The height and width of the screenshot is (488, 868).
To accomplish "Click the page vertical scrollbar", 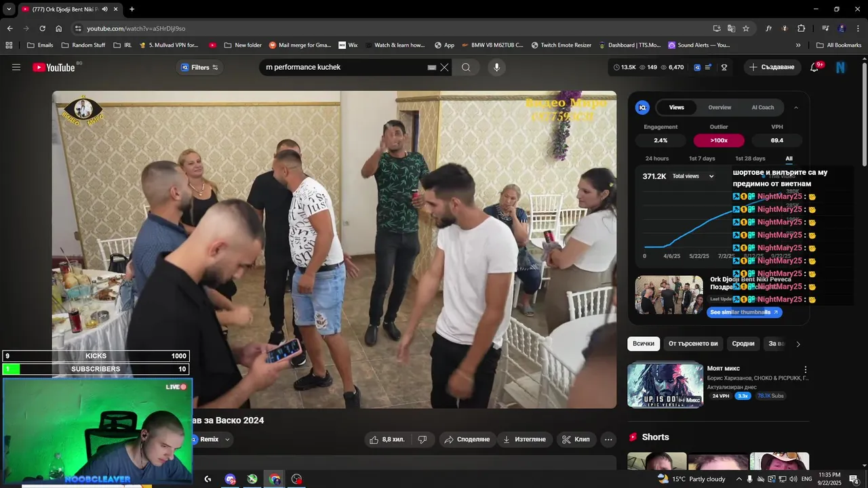I will click(865, 114).
